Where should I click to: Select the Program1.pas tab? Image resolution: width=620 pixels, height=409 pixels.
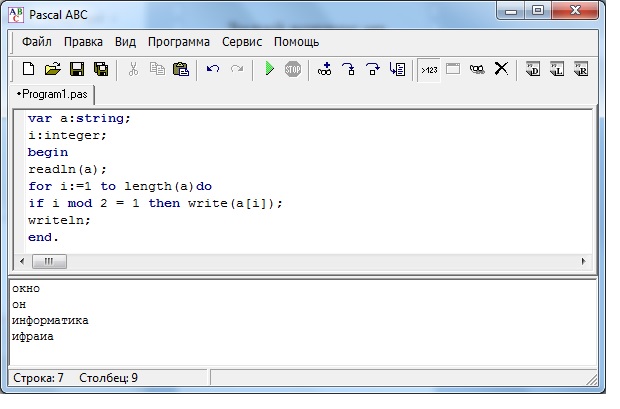52,95
